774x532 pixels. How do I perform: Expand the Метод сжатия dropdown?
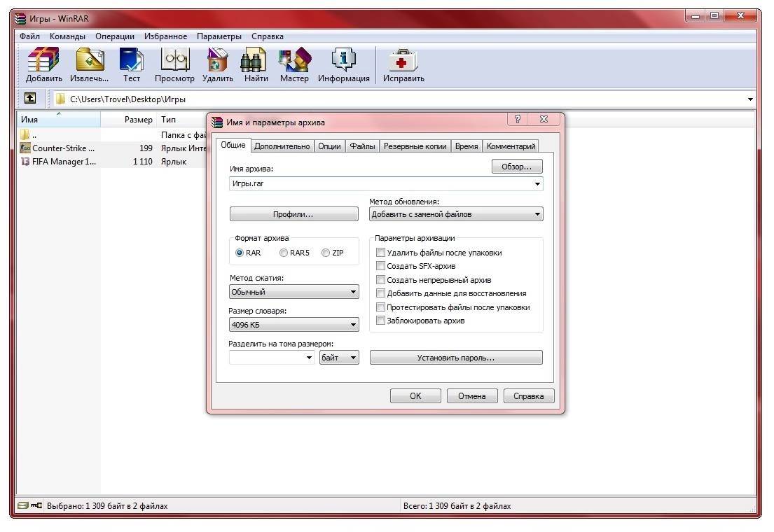coord(293,292)
